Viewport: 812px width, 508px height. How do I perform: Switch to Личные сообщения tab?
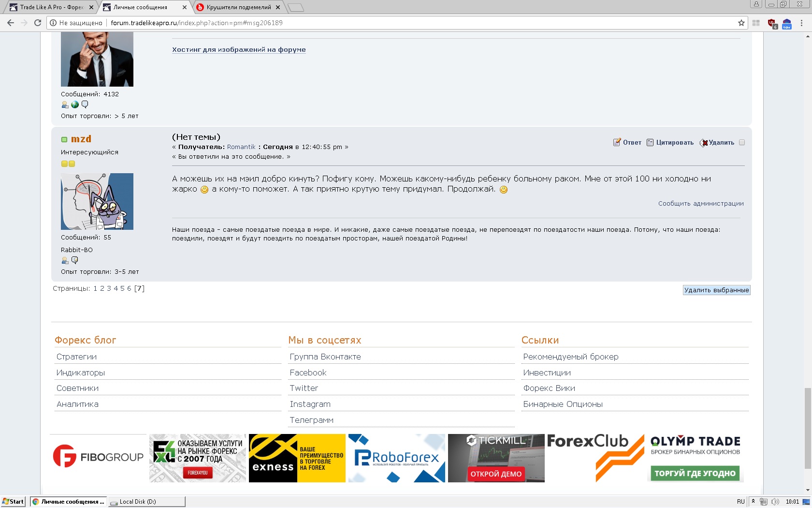tap(144, 7)
